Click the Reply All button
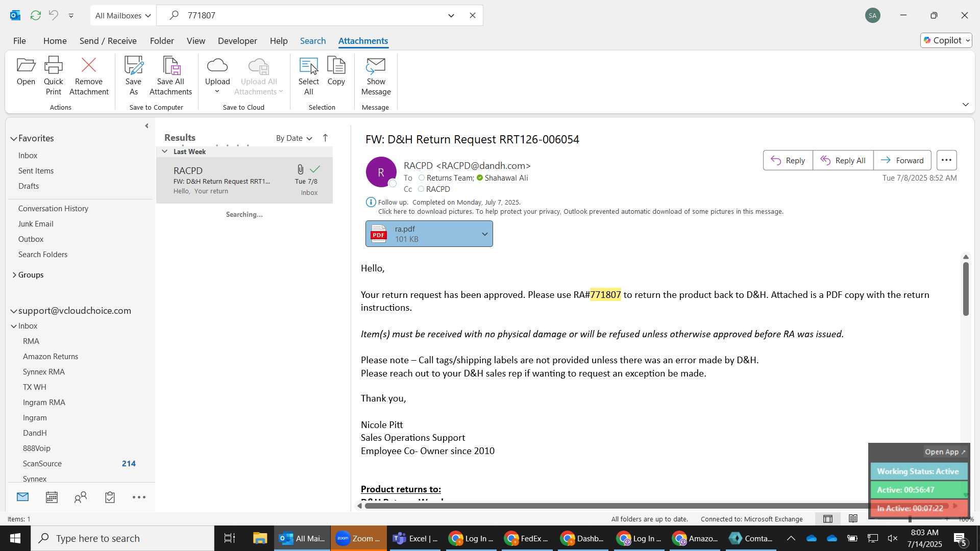Image resolution: width=980 pixels, height=551 pixels. click(843, 160)
